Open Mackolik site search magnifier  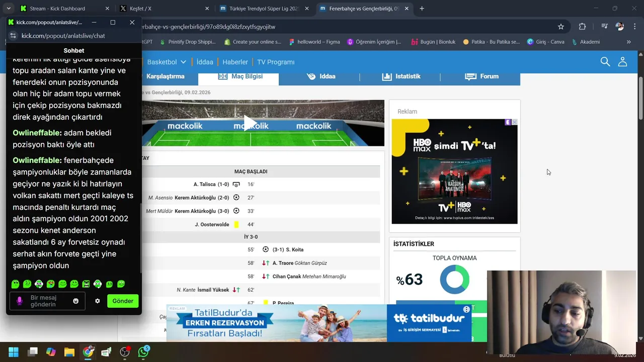[605, 62]
